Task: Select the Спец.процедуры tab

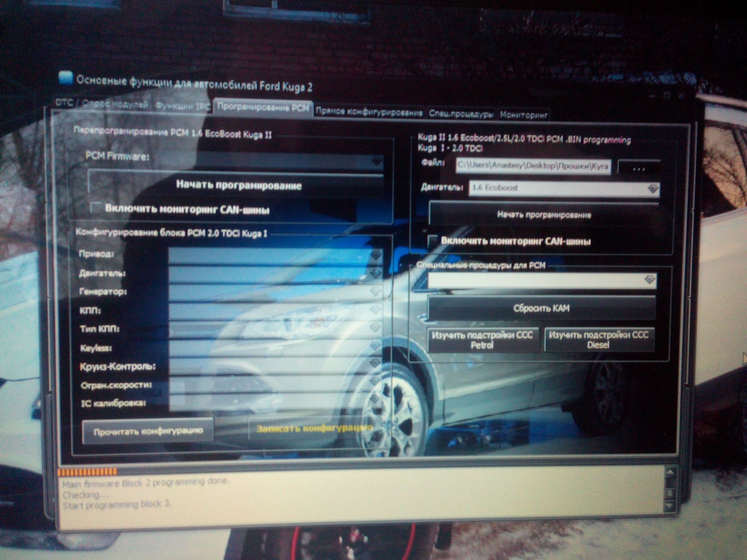Action: (461, 114)
